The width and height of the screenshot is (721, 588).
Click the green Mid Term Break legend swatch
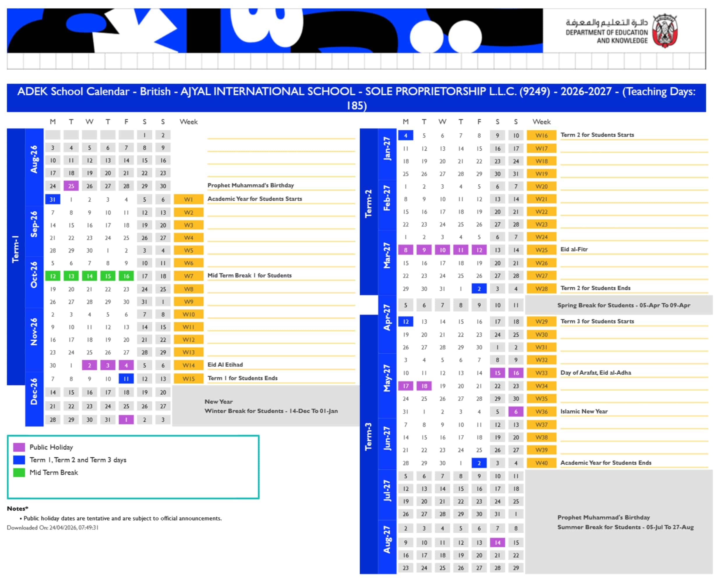(19, 472)
